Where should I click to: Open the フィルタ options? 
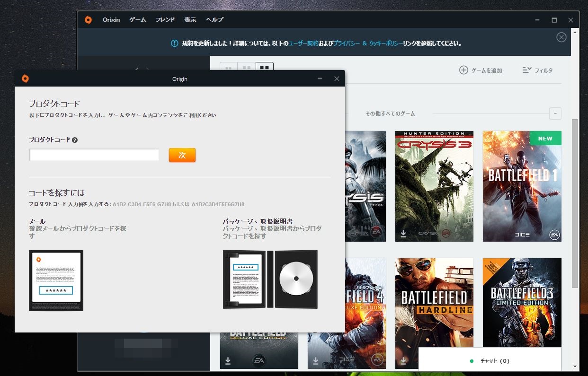point(537,70)
